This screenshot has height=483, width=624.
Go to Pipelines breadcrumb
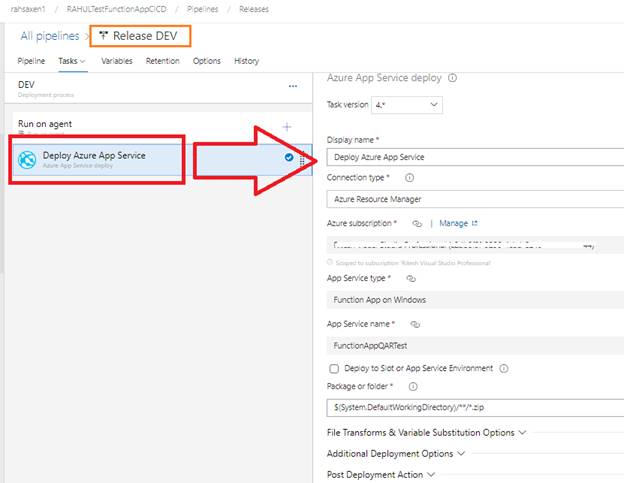point(203,9)
